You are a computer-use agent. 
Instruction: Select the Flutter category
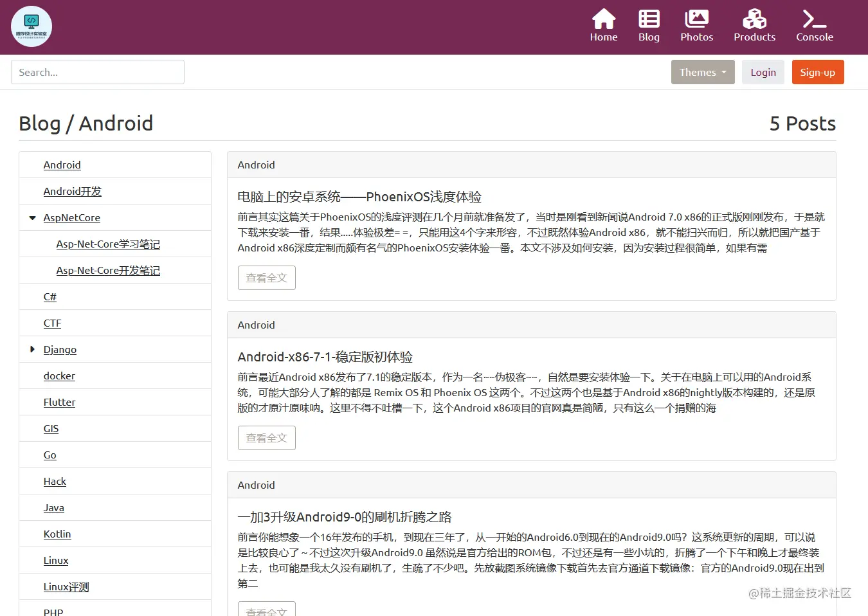point(59,402)
